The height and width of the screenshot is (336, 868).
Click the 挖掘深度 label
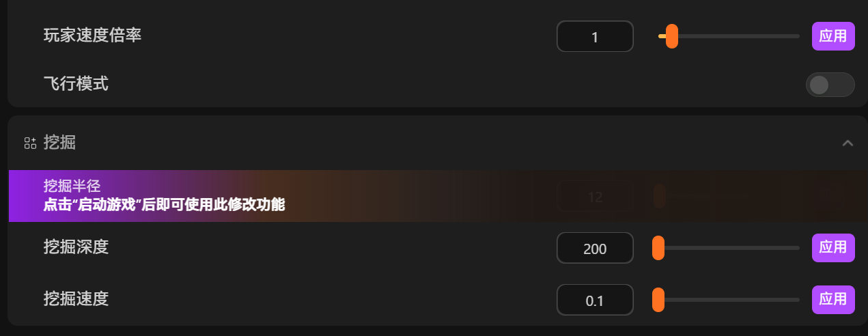(76, 247)
